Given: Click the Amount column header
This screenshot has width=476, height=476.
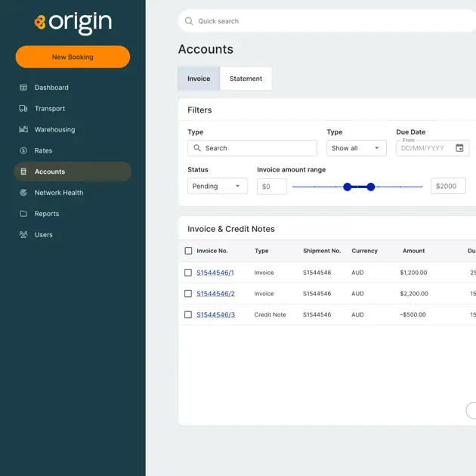Looking at the screenshot, I should click(414, 251).
